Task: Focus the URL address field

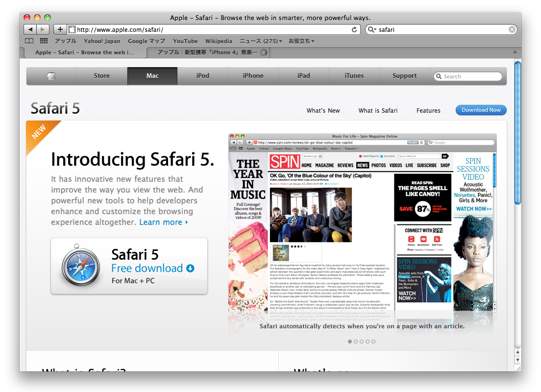Action: 213,30
